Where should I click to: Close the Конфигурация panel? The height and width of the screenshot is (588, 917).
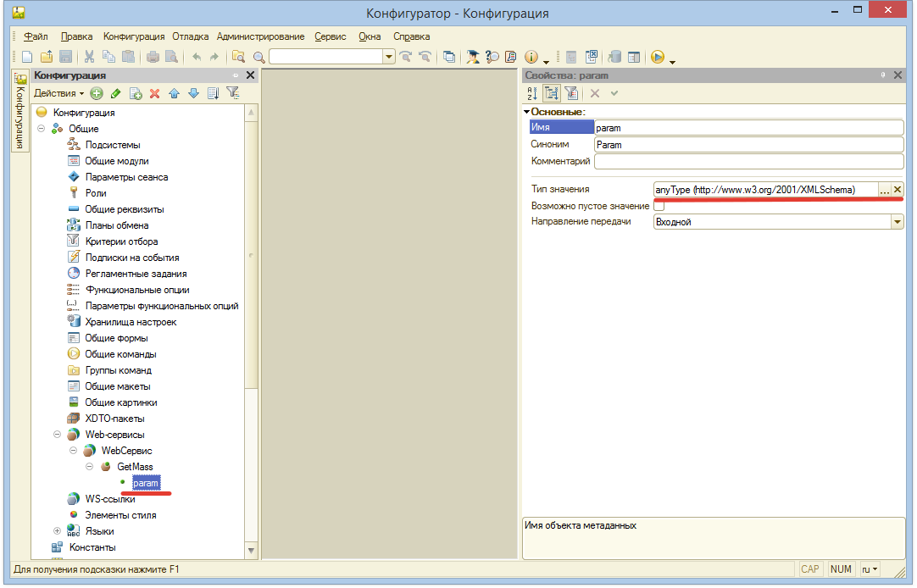coord(250,75)
